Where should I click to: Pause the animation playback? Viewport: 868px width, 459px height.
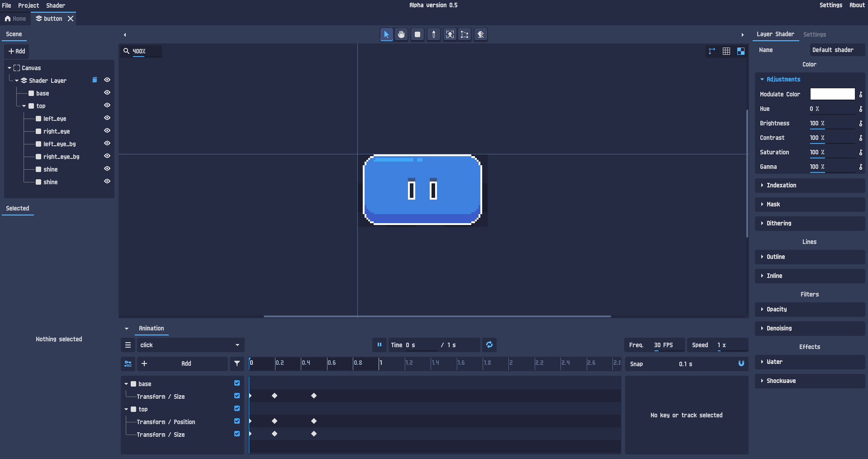coord(379,345)
